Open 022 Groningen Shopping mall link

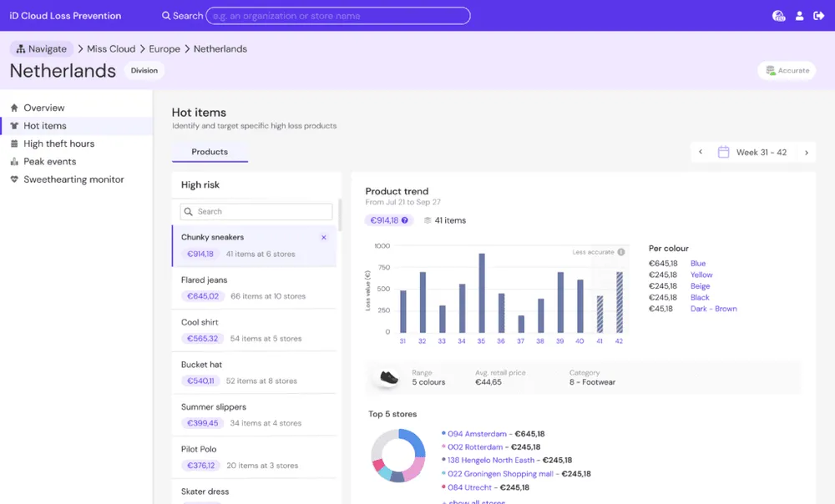pyautogui.click(x=500, y=474)
